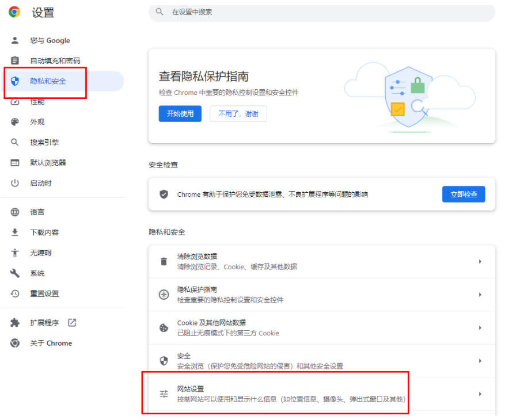Click the download icon for 下载内容
This screenshot has width=505, height=420.
15,232
